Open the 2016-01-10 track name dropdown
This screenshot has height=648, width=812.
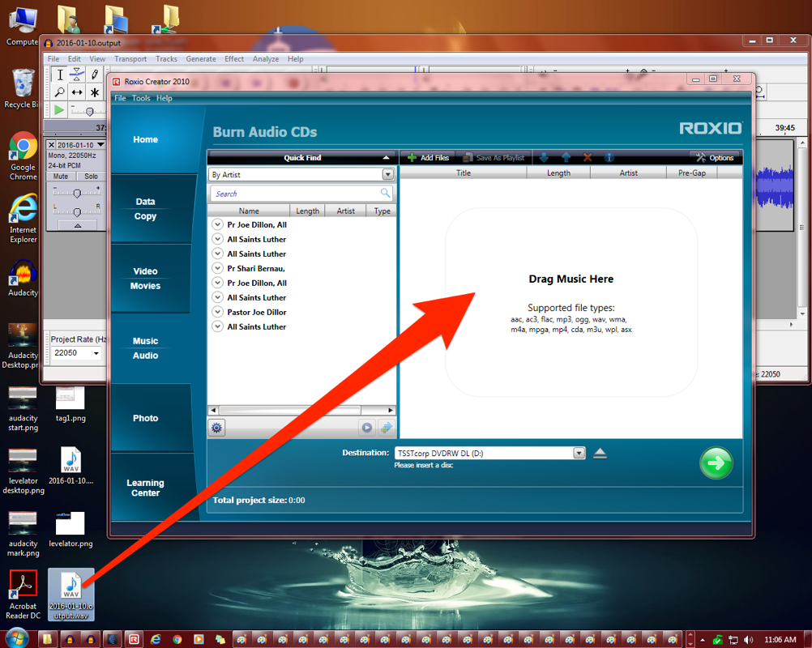[100, 145]
